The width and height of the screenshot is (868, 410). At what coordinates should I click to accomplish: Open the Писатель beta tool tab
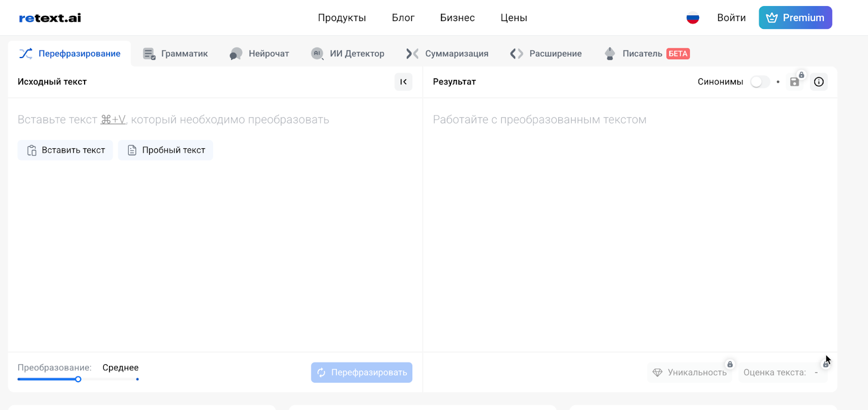(647, 54)
